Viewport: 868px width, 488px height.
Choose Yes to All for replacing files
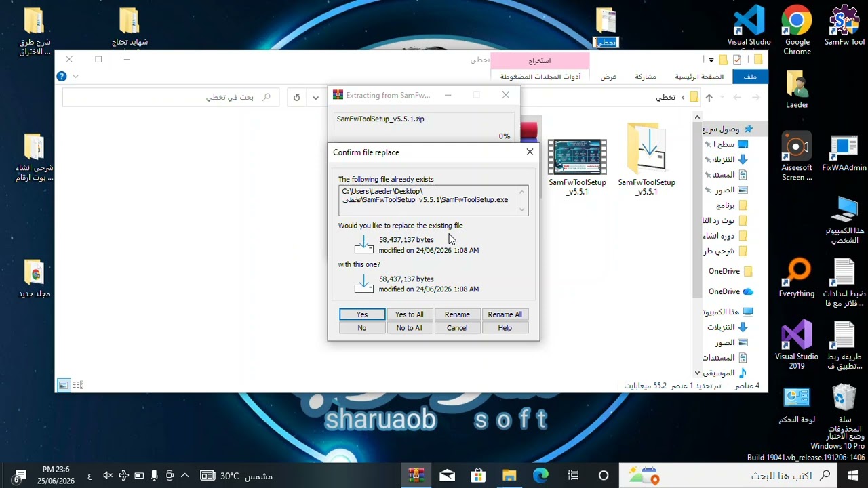[410, 314]
